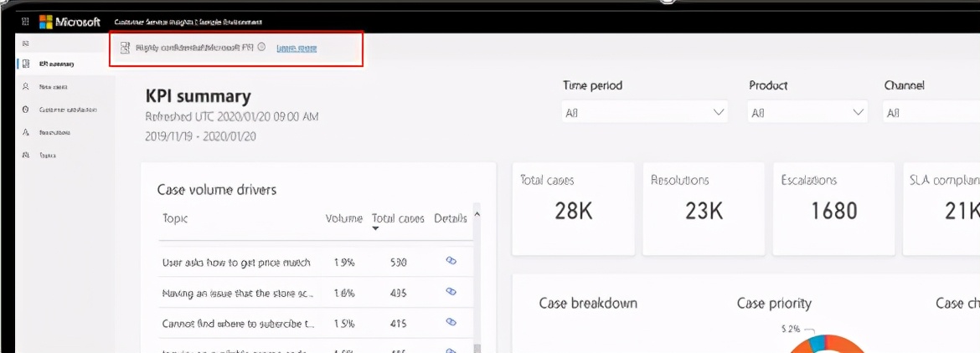Click the info circle beside the confidentiality label
The image size is (980, 353).
[262, 47]
